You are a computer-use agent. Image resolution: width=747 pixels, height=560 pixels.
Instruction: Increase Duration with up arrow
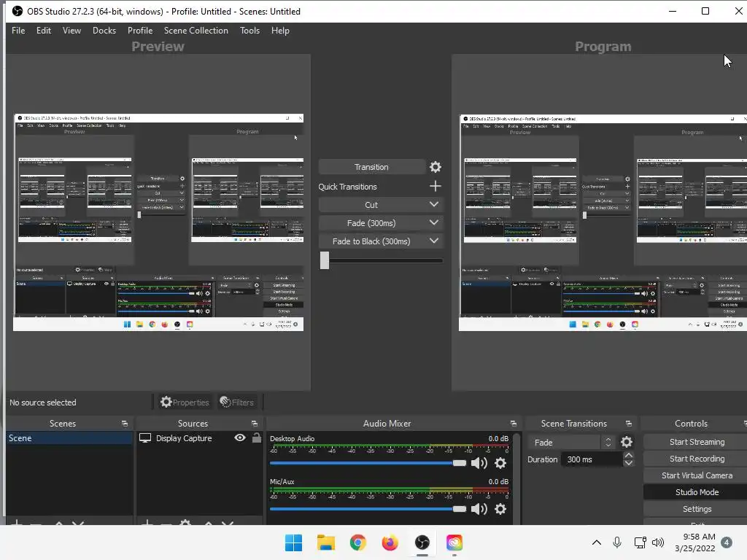coord(628,456)
